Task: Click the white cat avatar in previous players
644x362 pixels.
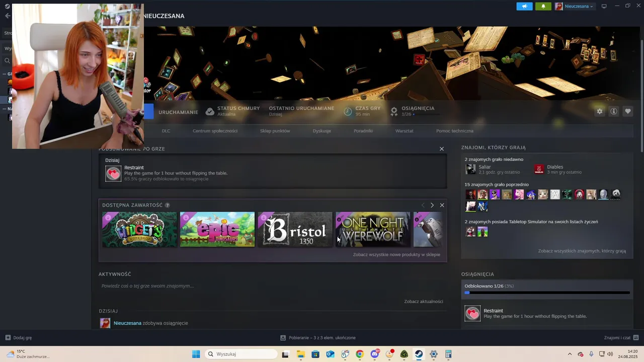Action: pyautogui.click(x=543, y=195)
